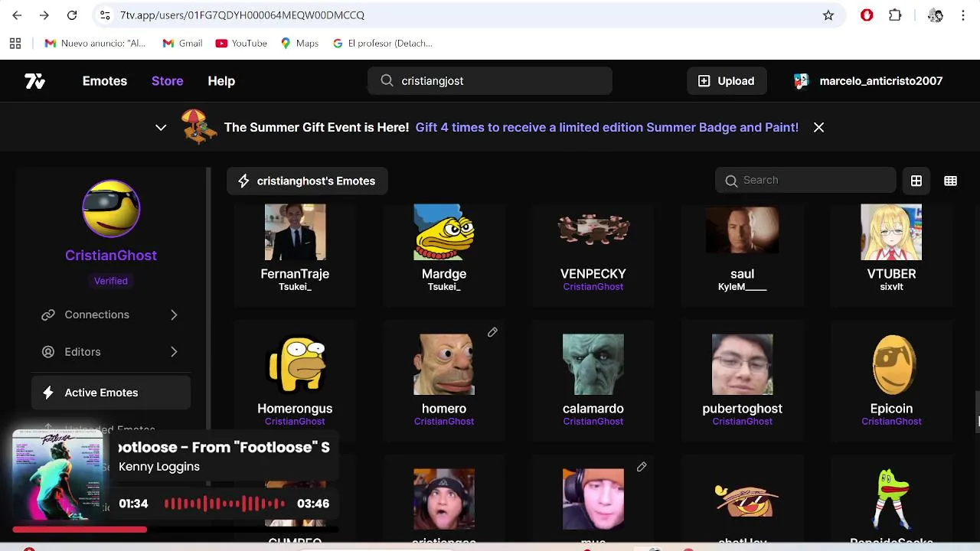Switch to compact grid view icon
This screenshot has height=551, width=980.
click(x=951, y=181)
